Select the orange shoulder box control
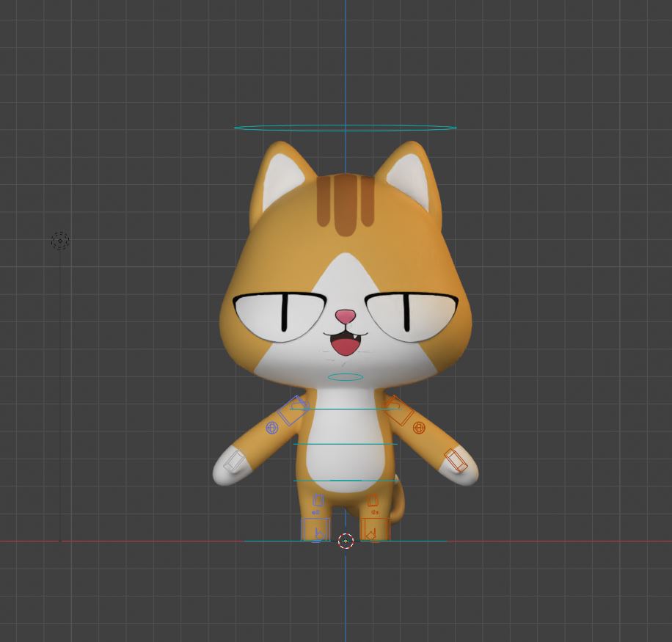This screenshot has width=672, height=642. pyautogui.click(x=398, y=409)
